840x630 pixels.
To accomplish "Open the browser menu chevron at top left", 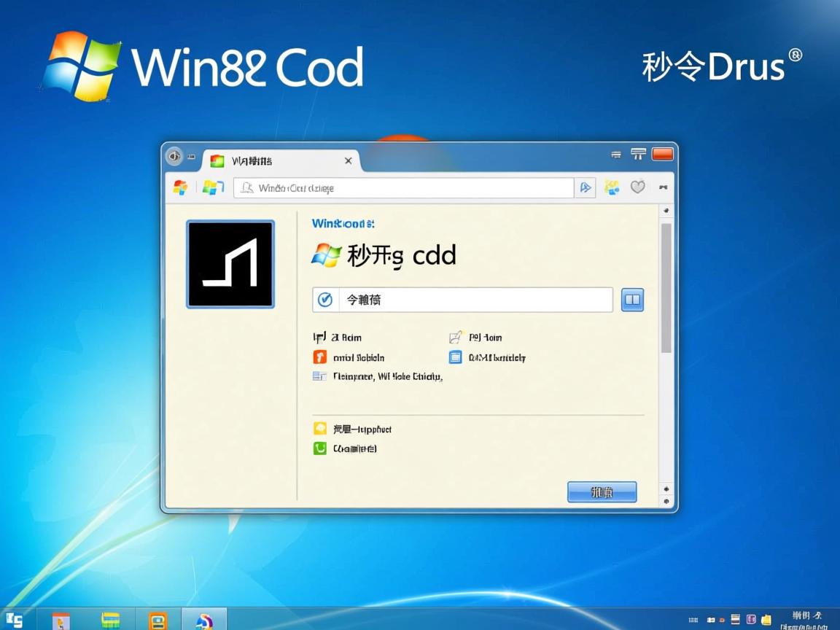I will tap(174, 157).
